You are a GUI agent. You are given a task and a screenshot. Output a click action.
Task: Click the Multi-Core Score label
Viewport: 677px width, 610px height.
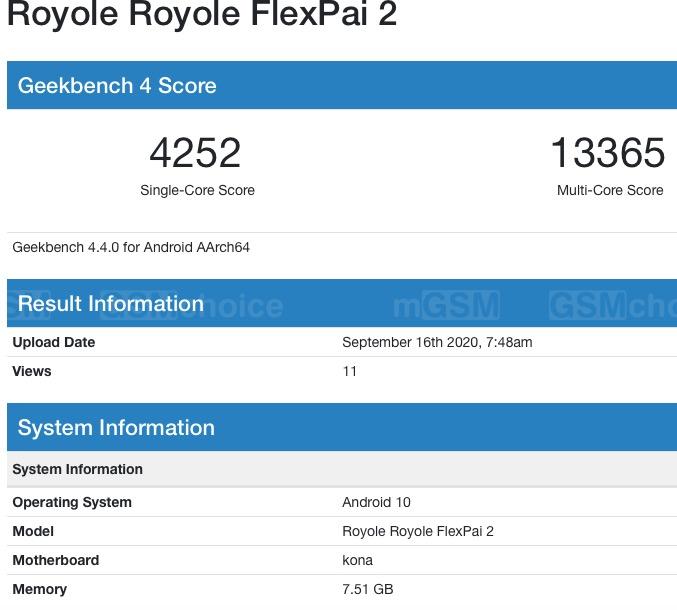(x=610, y=190)
